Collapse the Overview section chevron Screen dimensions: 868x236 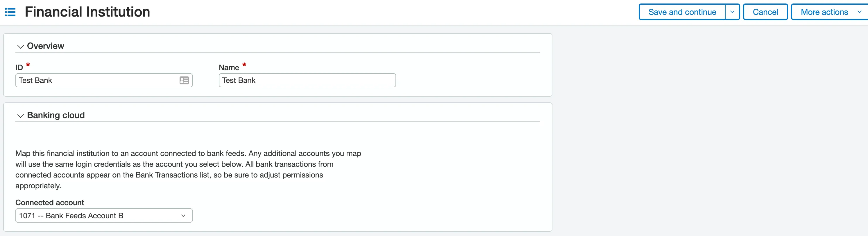coord(21,47)
